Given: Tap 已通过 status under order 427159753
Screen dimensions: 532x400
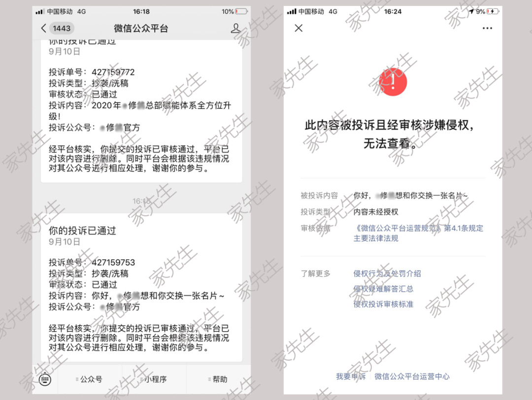Looking at the screenshot, I should (104, 284).
